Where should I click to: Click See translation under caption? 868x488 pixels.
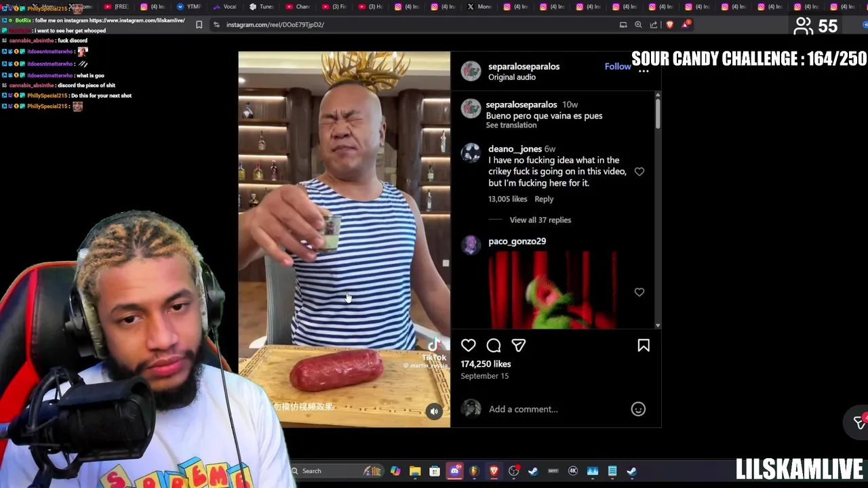511,125
